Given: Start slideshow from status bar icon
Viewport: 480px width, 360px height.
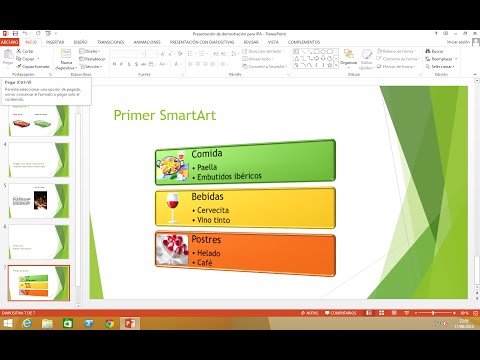Looking at the screenshot, I should (x=406, y=313).
